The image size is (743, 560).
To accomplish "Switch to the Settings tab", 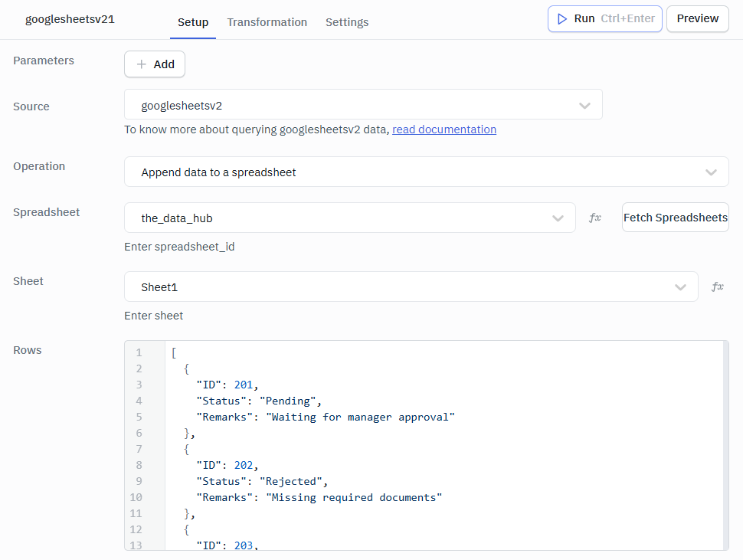I will 347,22.
